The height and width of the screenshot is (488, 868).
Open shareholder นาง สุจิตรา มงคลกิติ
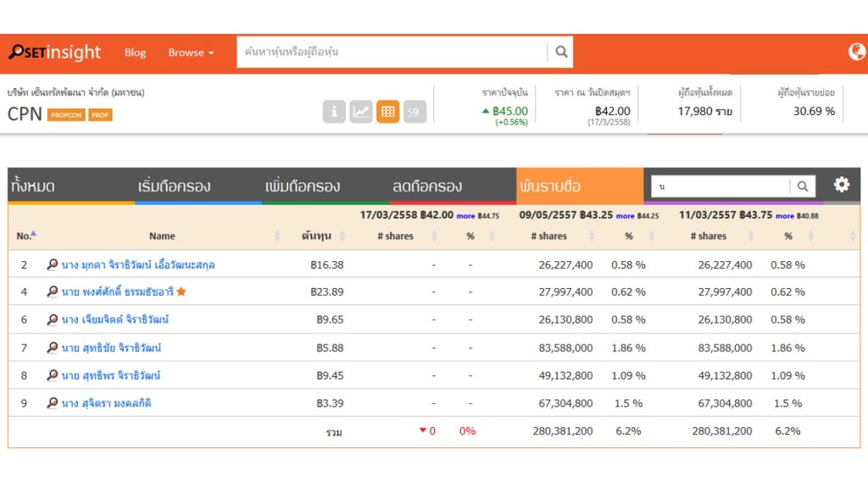click(x=106, y=403)
